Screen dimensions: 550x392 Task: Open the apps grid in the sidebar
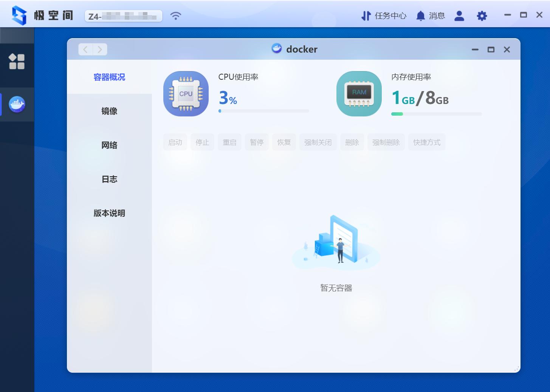tap(17, 61)
